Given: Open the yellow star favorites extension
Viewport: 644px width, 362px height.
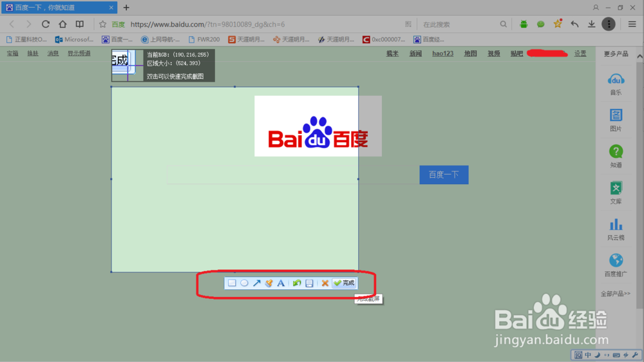Looking at the screenshot, I should (557, 24).
